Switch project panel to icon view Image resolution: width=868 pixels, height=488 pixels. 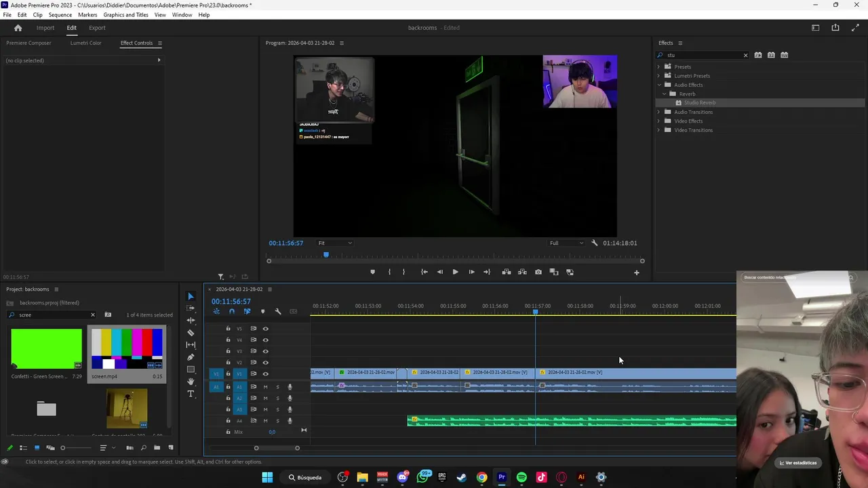[x=37, y=447]
